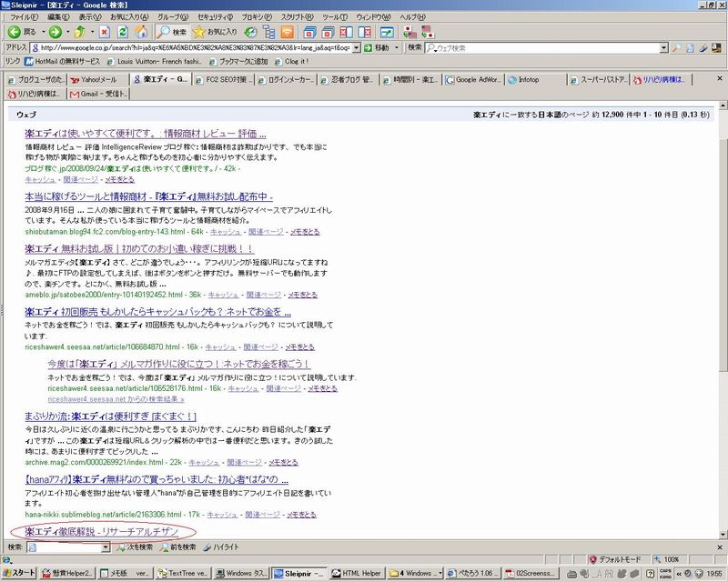728x582 pixels.
Task: Click the first stacked-windows close icon
Action: click(309, 32)
